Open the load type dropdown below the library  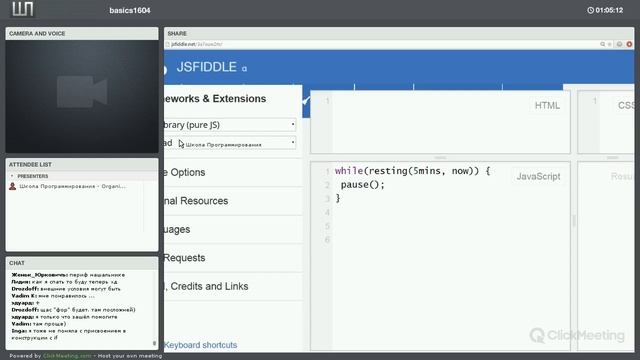point(230,143)
